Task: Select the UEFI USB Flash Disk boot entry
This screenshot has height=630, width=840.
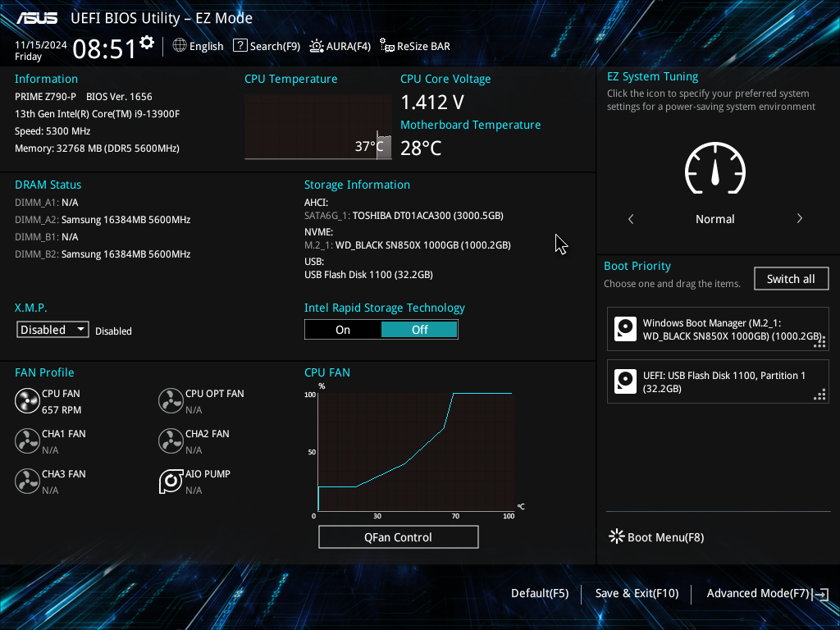Action: tap(718, 381)
